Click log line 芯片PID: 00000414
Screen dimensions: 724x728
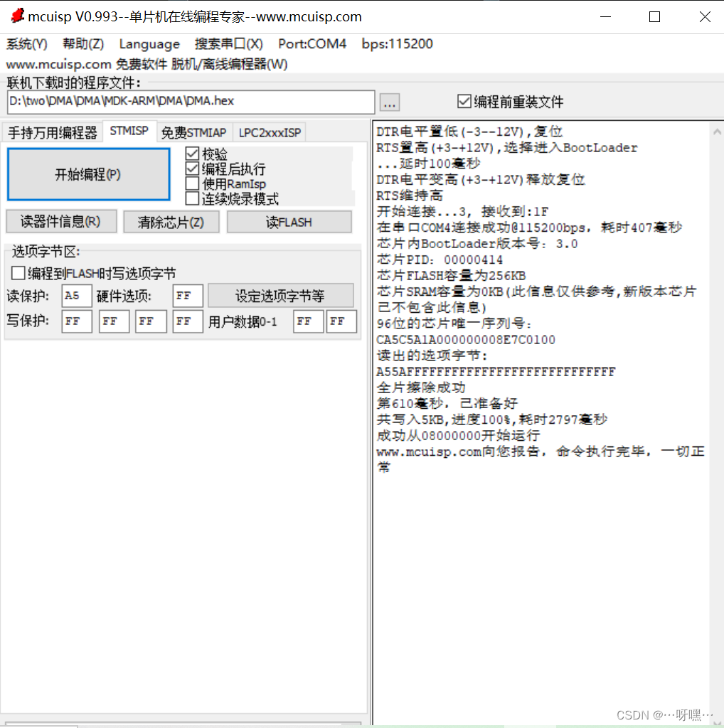tap(440, 259)
